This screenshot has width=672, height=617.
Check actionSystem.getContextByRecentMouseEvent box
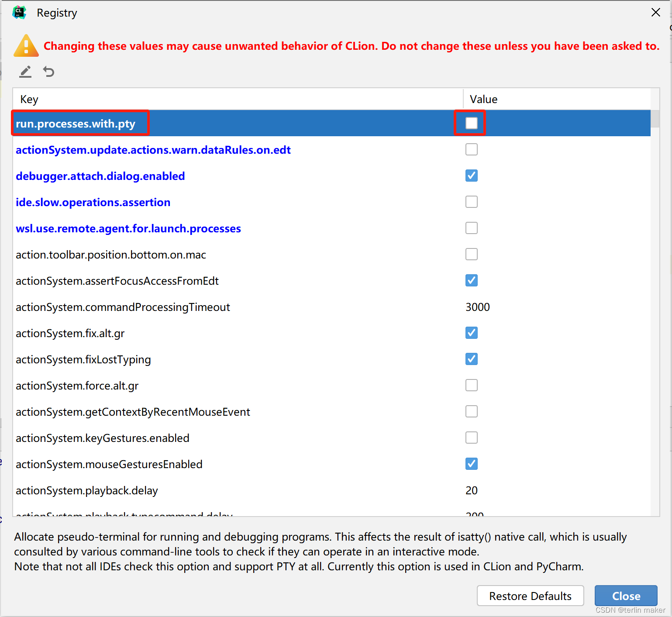pyautogui.click(x=472, y=411)
